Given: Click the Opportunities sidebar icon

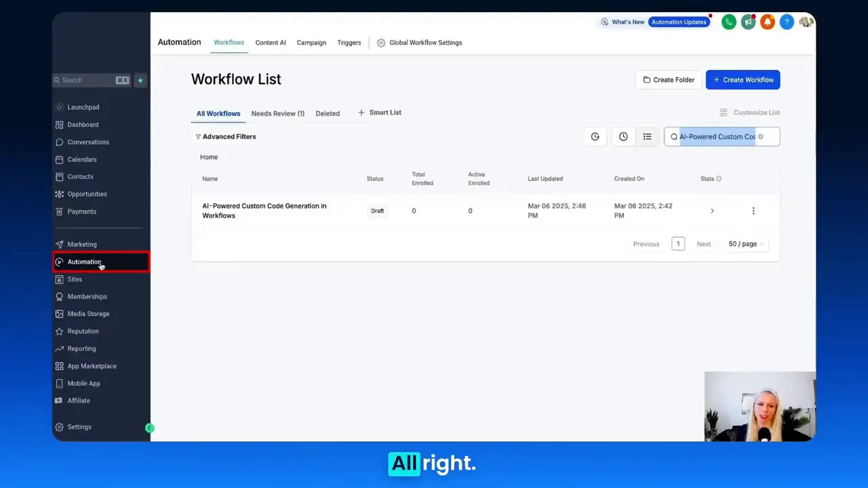Looking at the screenshot, I should [60, 194].
